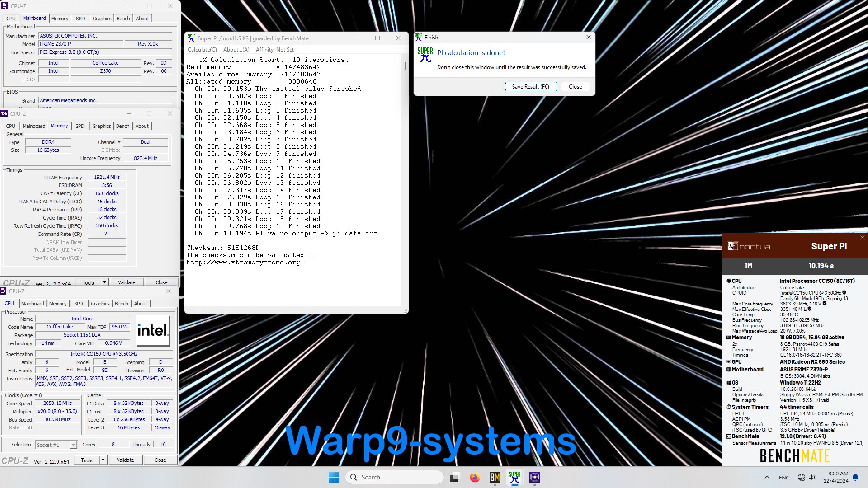Click Validate in CPU window
Viewport: 868px width, 488px height.
click(125, 460)
